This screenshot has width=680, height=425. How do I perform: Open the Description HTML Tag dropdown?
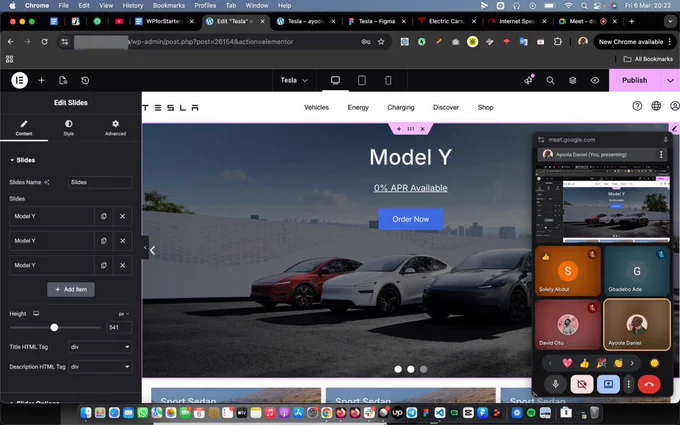100,367
